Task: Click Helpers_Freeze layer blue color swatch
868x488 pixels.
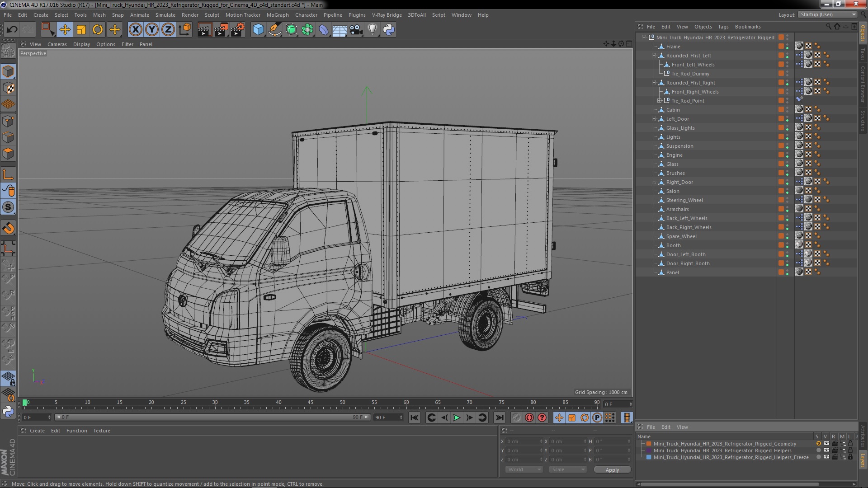Action: pyautogui.click(x=649, y=457)
